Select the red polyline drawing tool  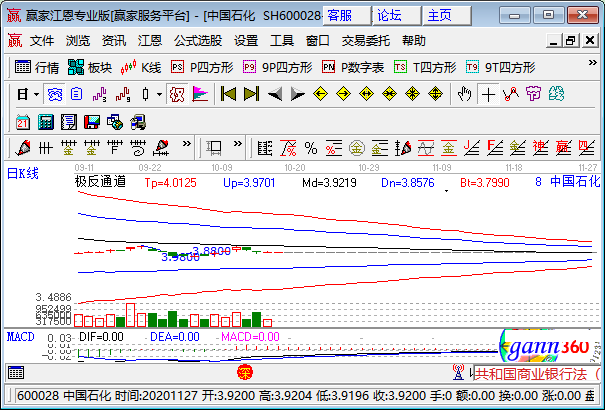[x=511, y=94]
